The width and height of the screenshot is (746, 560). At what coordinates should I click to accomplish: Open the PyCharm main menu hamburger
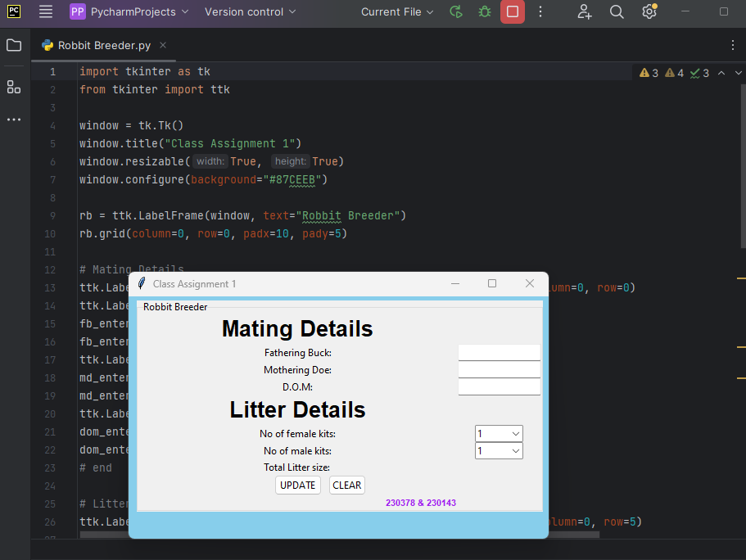[x=46, y=12]
